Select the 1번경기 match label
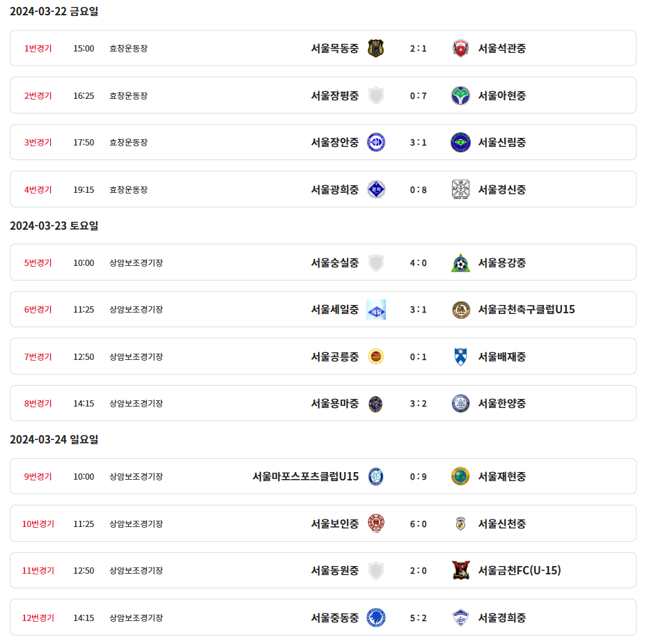The width and height of the screenshot is (647, 644). [38, 48]
